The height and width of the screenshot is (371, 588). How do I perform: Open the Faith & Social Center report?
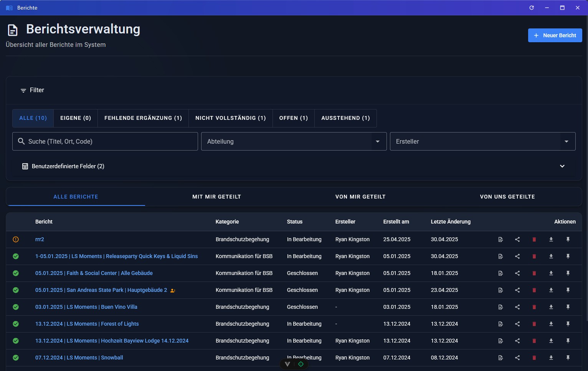(x=94, y=273)
